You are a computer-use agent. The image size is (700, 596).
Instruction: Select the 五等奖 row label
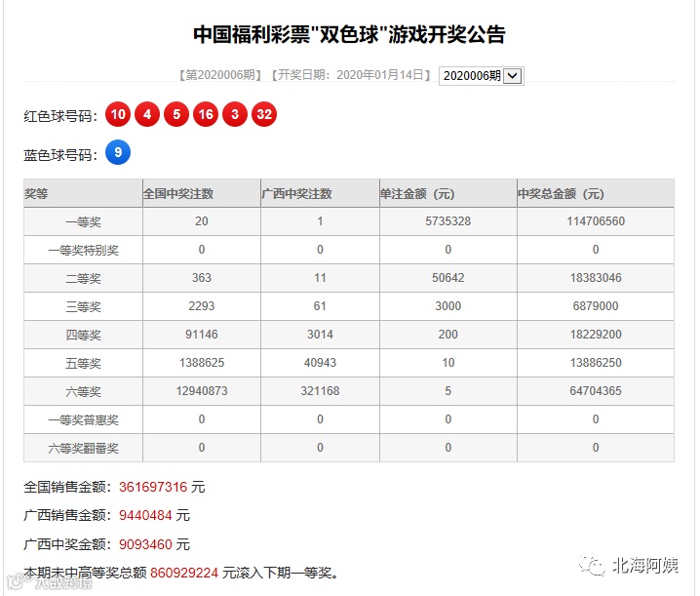pos(83,363)
